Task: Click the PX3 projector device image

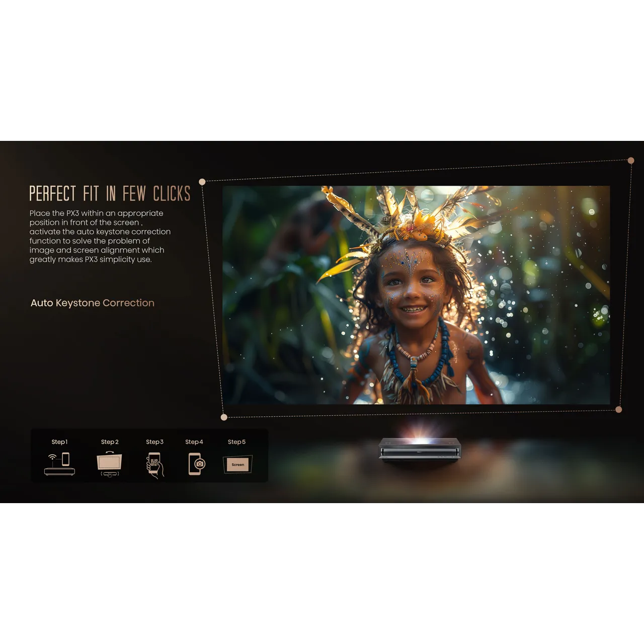Action: (420, 450)
